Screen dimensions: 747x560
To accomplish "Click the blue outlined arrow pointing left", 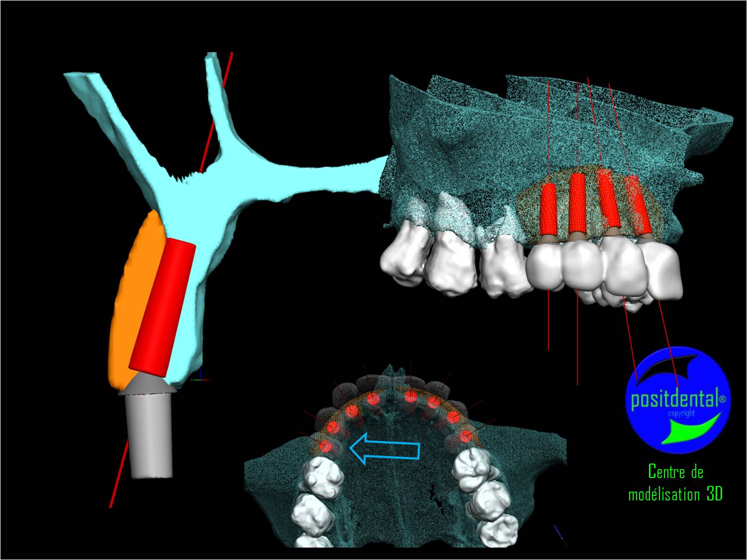I will 385,448.
